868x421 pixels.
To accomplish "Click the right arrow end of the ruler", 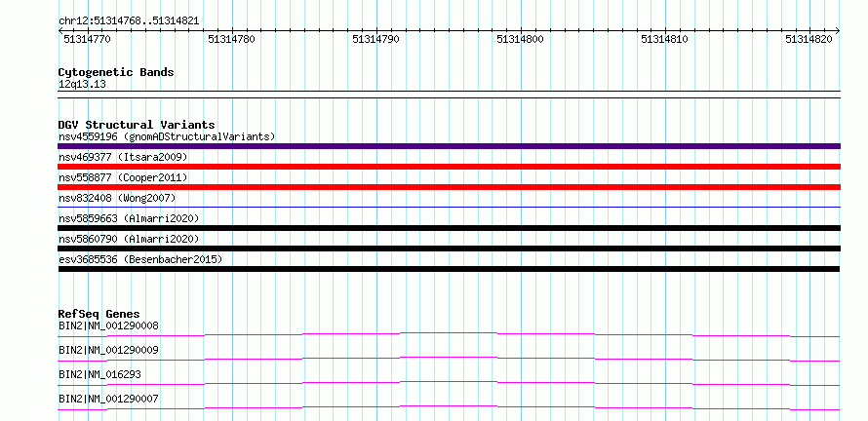I will click(838, 31).
